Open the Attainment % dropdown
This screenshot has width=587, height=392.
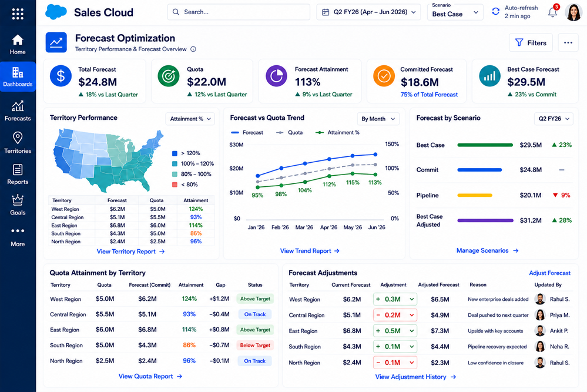click(x=190, y=119)
